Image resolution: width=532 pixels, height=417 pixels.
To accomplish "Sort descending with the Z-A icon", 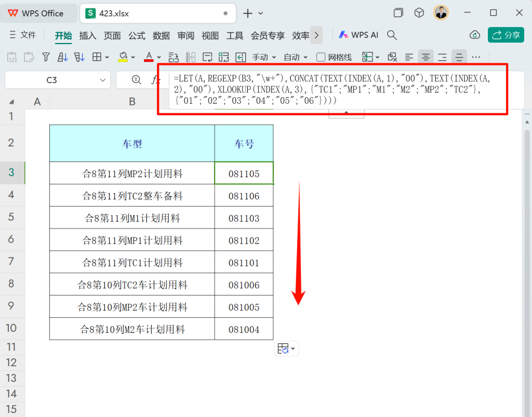I will pos(79,57).
